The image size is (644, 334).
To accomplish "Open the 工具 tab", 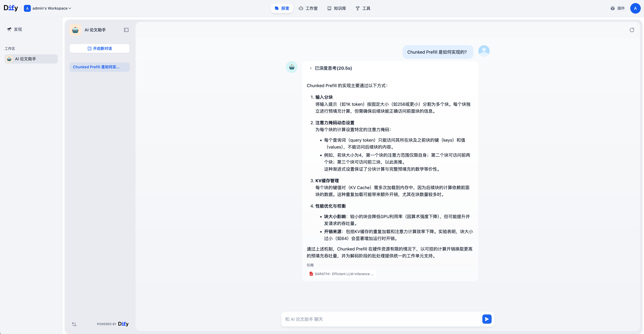I will click(363, 8).
